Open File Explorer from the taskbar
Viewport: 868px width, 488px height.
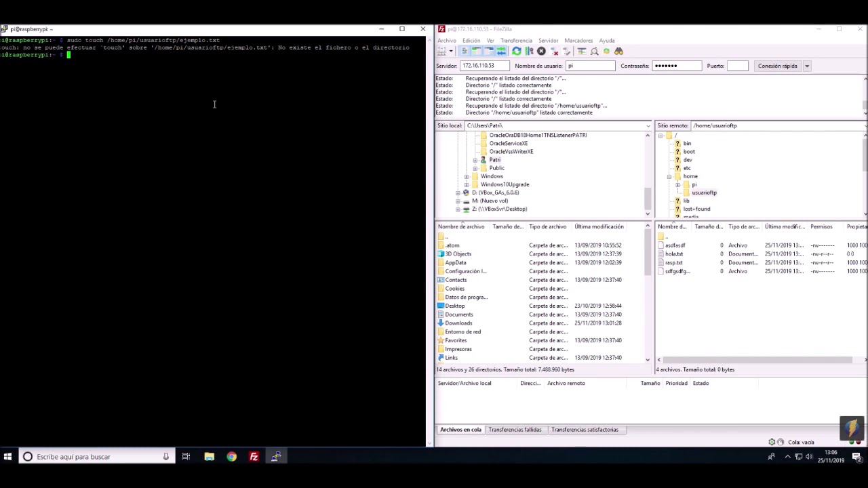pos(209,457)
